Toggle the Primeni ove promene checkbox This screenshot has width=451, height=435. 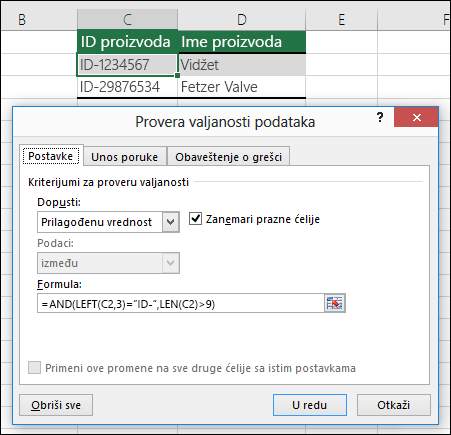pyautogui.click(x=34, y=368)
